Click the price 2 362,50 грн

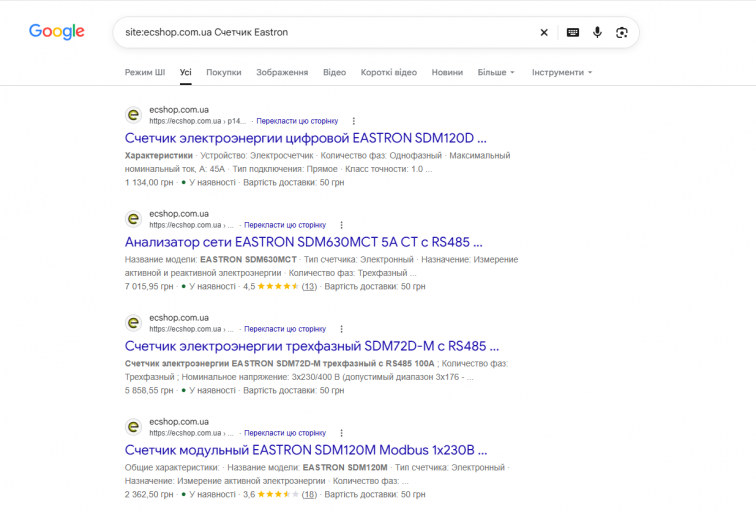click(x=149, y=495)
